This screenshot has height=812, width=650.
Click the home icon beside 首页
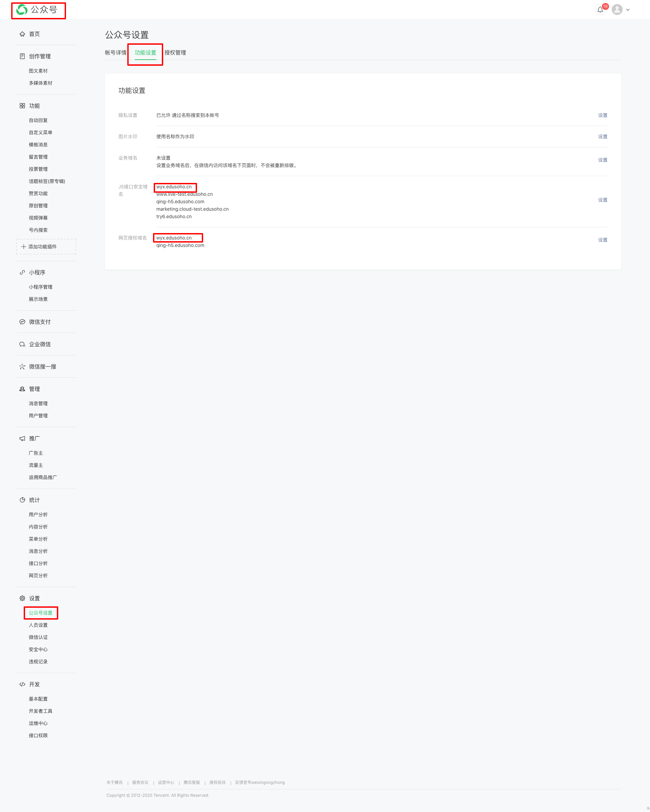[x=22, y=34]
